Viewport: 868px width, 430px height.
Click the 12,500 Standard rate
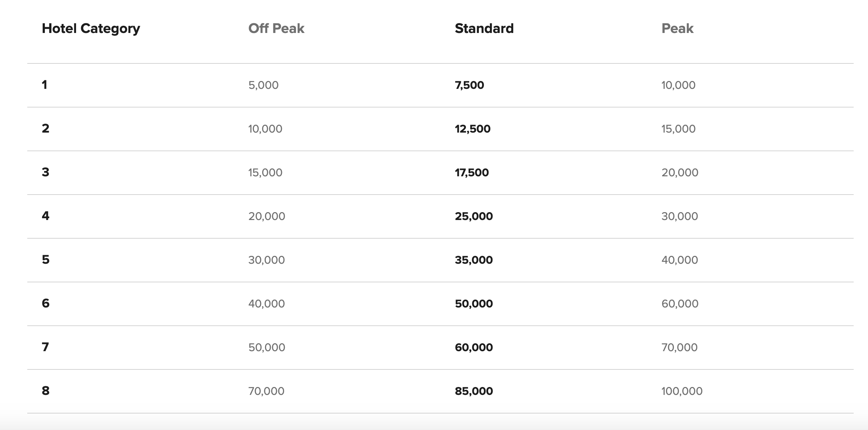472,129
